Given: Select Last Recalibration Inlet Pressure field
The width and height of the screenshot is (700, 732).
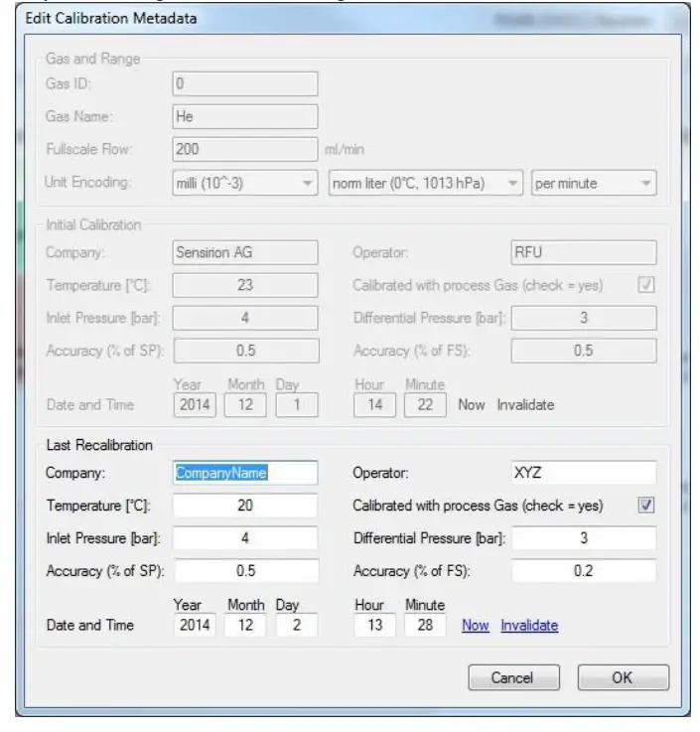Looking at the screenshot, I should (x=245, y=538).
